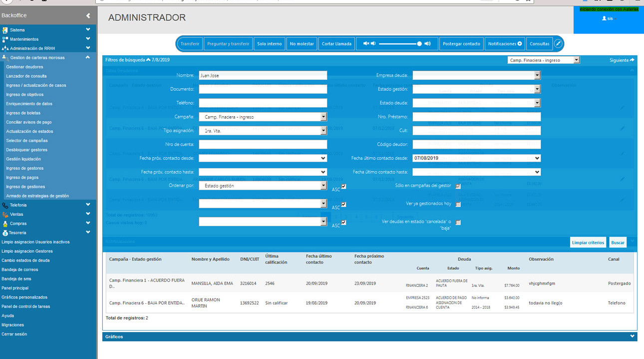
Task: Click the Transferir button
Action: (x=190, y=44)
